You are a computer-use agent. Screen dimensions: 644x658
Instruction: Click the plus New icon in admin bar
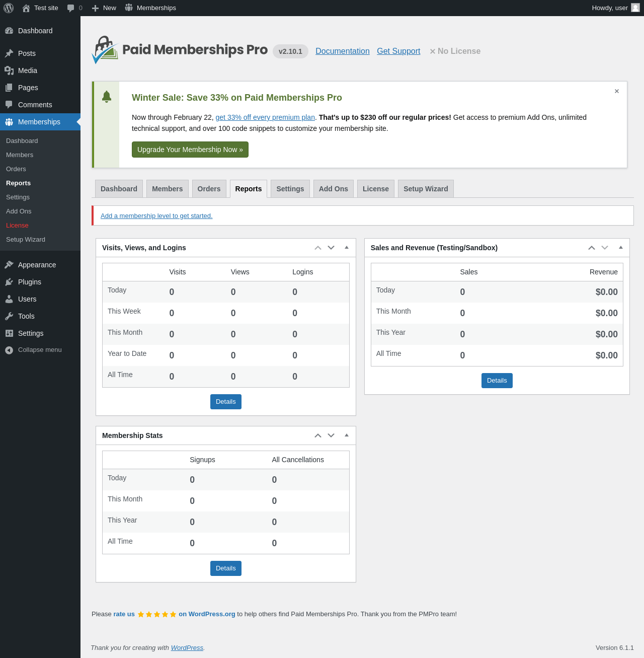[x=95, y=8]
